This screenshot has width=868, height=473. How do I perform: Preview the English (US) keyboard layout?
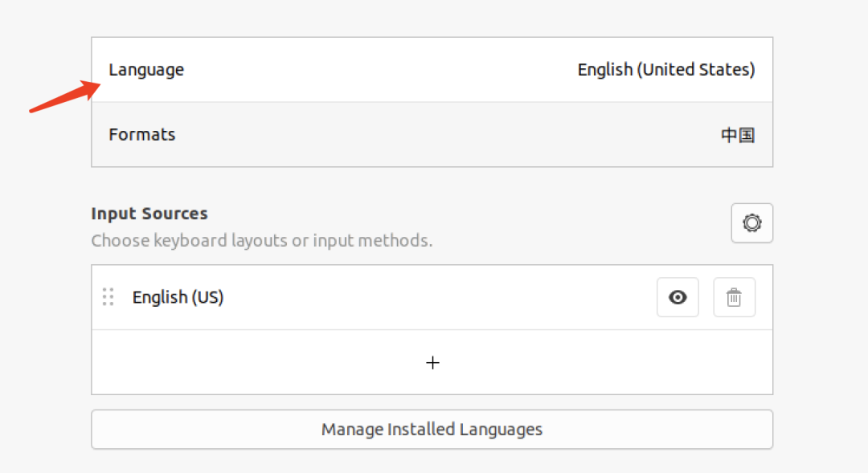click(x=678, y=297)
